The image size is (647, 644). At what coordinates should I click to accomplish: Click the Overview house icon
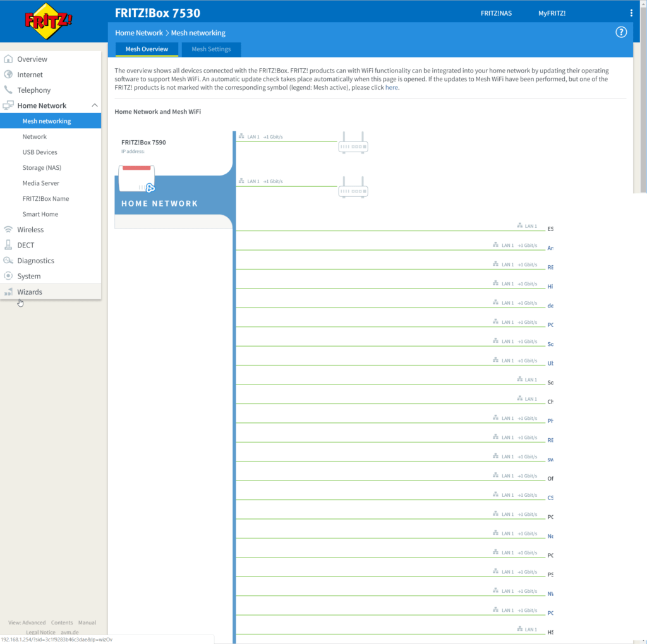pyautogui.click(x=8, y=59)
